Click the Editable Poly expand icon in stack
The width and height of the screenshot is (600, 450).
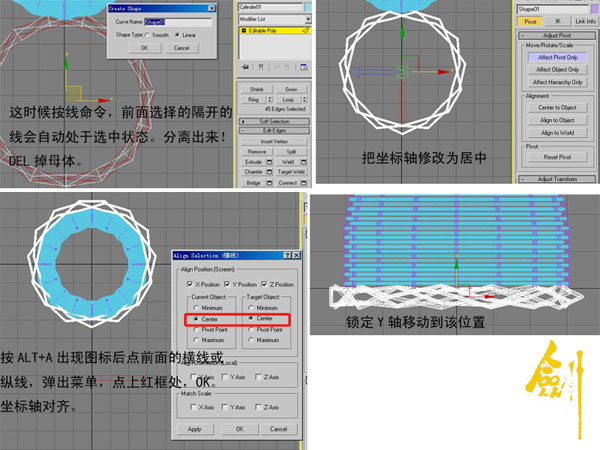(244, 31)
